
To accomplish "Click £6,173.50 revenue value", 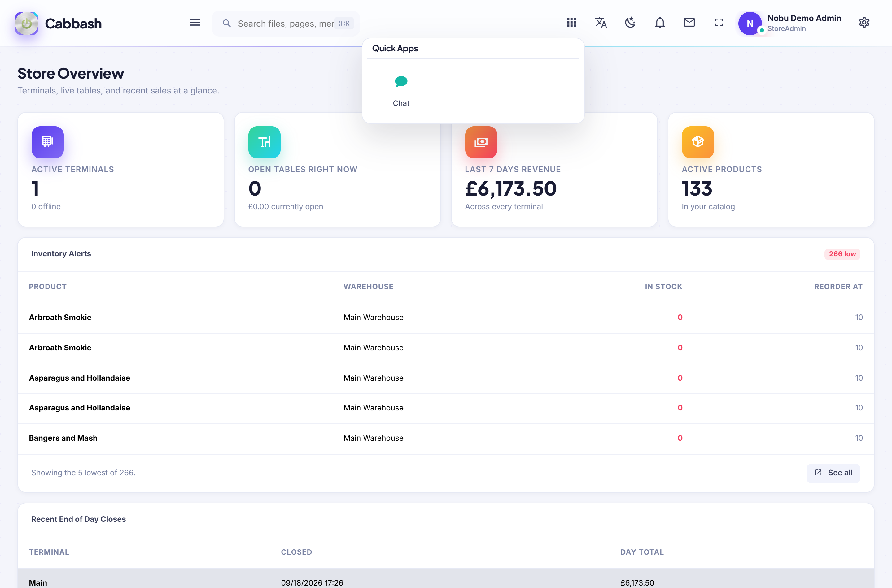I will coord(511,189).
